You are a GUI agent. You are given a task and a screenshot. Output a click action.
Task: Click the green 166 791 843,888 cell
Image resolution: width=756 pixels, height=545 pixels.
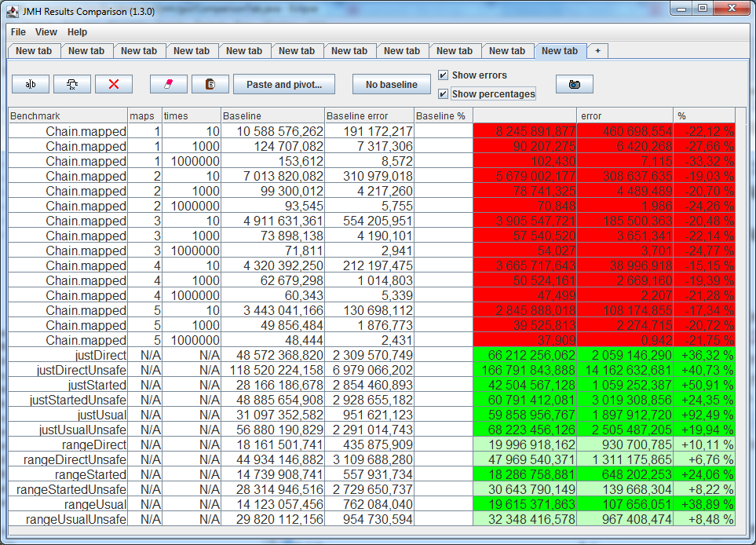coord(524,370)
